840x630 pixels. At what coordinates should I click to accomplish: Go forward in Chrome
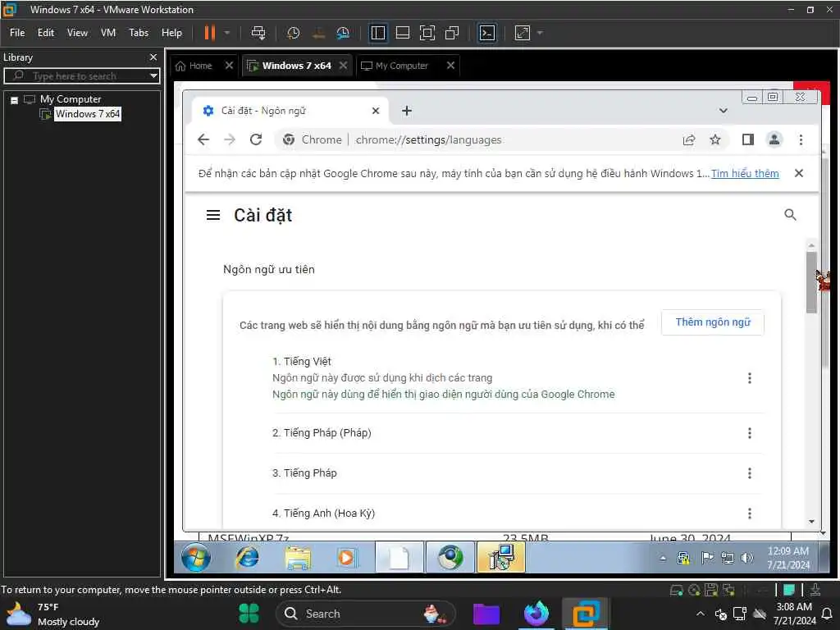coord(230,139)
